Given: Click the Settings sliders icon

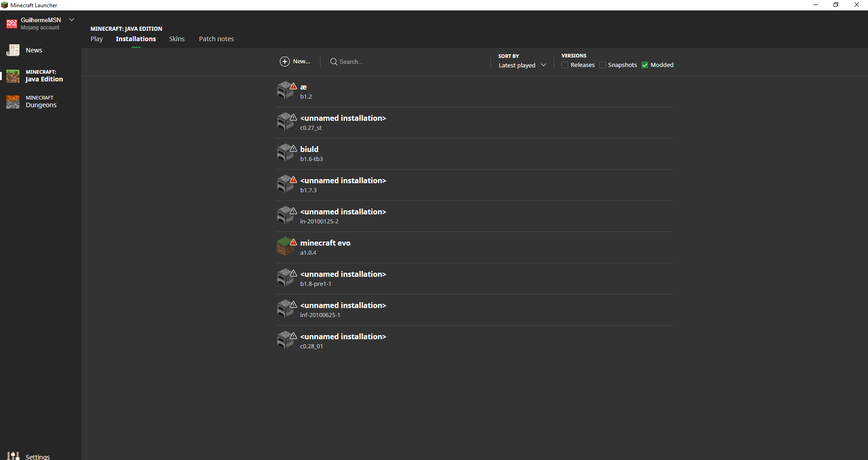Looking at the screenshot, I should [x=13, y=455].
